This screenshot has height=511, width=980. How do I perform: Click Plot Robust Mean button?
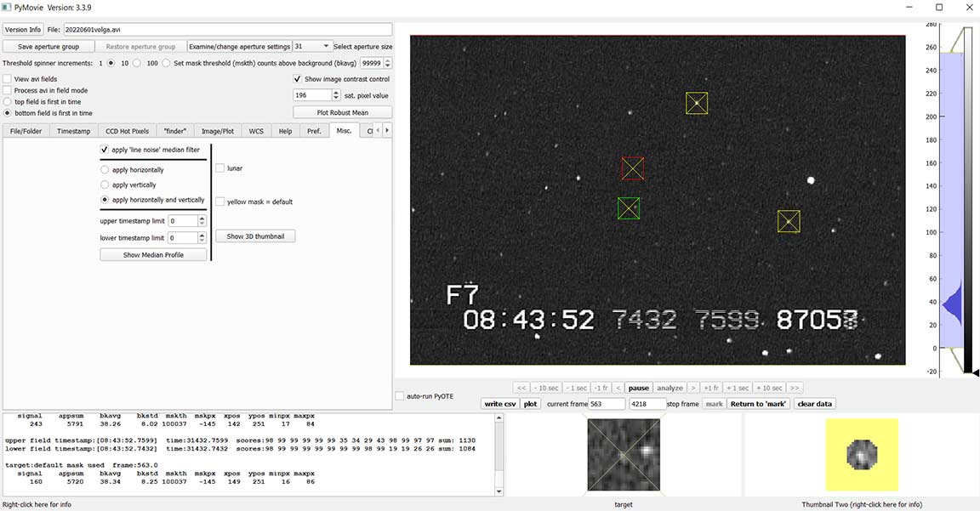click(x=343, y=112)
